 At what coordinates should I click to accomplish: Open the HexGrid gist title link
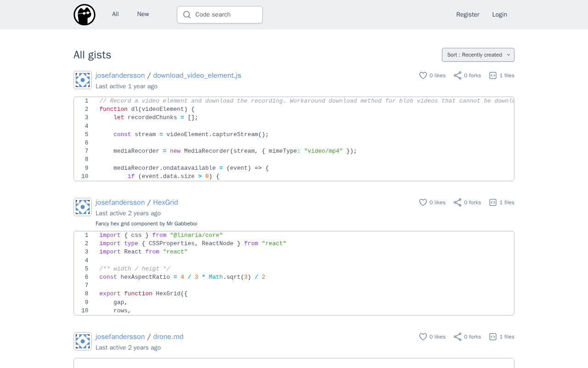point(165,202)
